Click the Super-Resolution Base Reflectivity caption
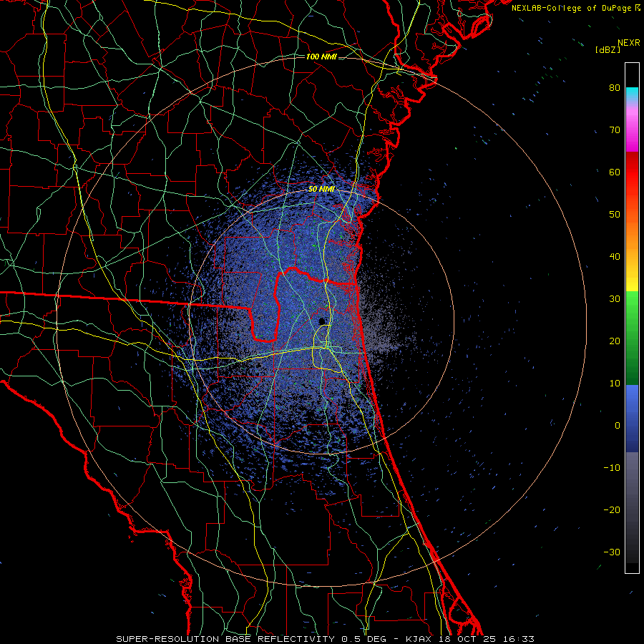The image size is (644, 644). tap(325, 639)
